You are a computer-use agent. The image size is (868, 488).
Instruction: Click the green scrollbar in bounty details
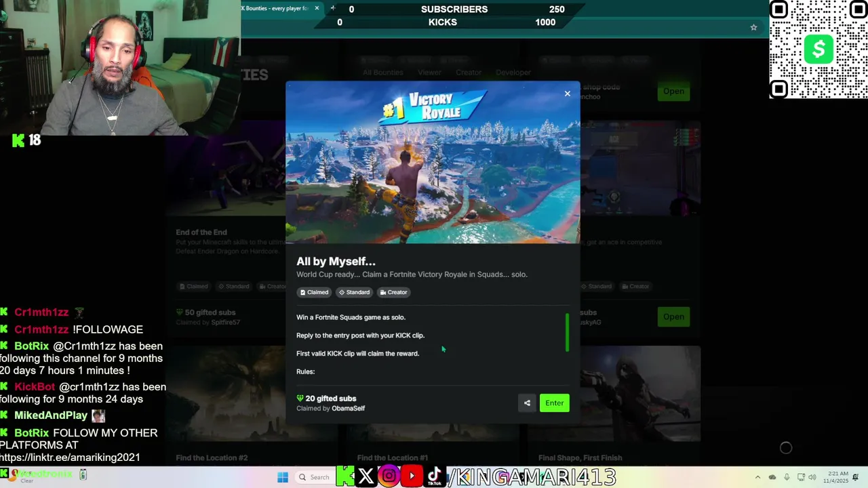pyautogui.click(x=567, y=332)
